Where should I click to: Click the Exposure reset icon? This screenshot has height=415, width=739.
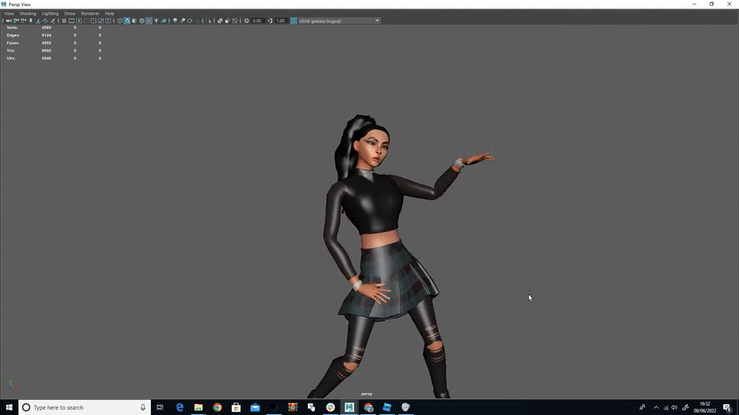[x=246, y=21]
